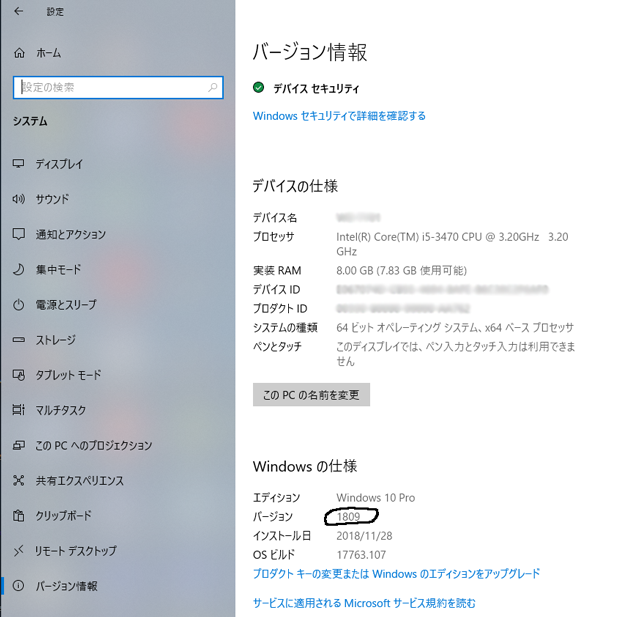Screen dimensions: 640x617
Task: Select タブレット モード label in sidebar
Action: [x=68, y=375]
